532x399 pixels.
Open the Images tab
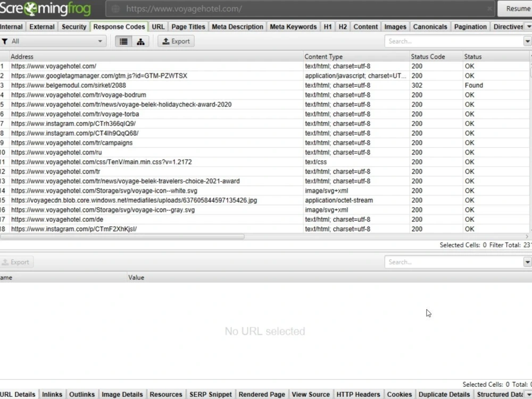[x=395, y=27]
